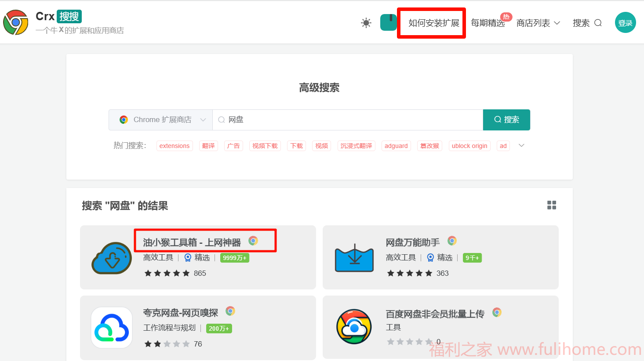Open the 如何安装扩展 menu item
644x361 pixels.
(x=431, y=23)
